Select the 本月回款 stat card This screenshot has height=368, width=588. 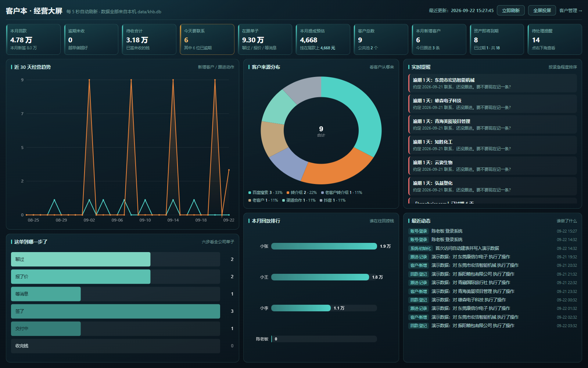click(x=33, y=39)
